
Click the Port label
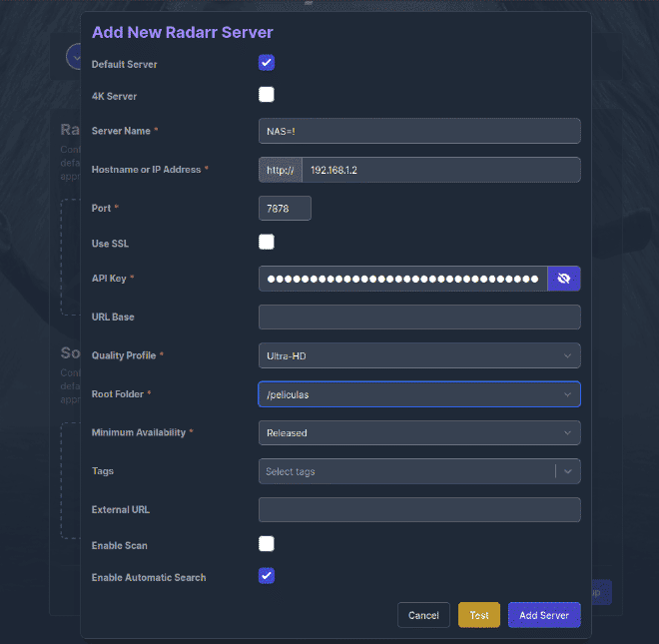point(101,208)
